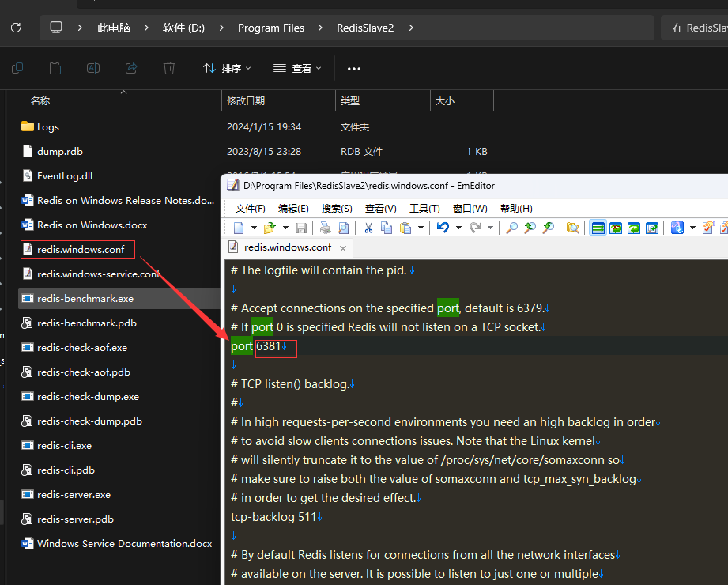Click the Cut scissors icon in EmEditor
This screenshot has height=585, width=728.
coord(368,228)
